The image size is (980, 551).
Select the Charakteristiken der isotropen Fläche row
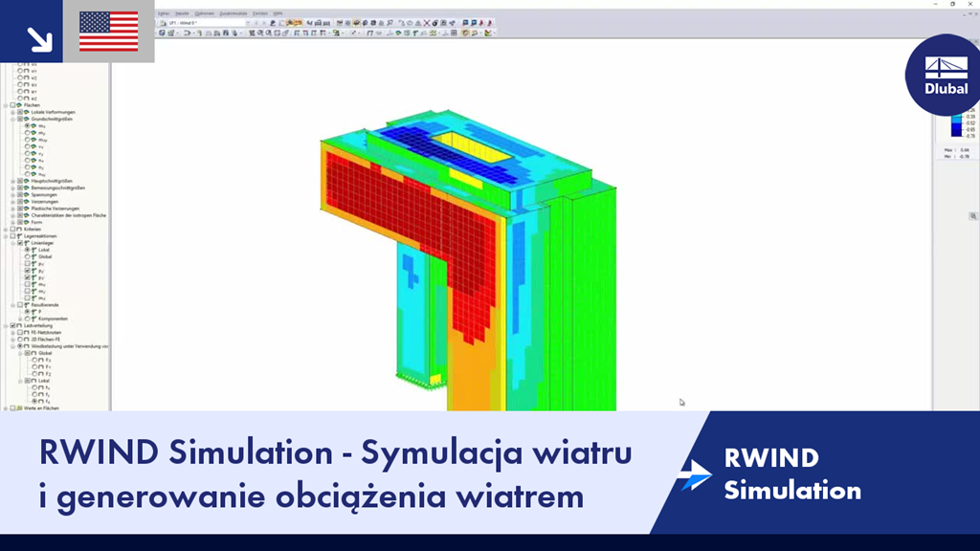point(69,215)
